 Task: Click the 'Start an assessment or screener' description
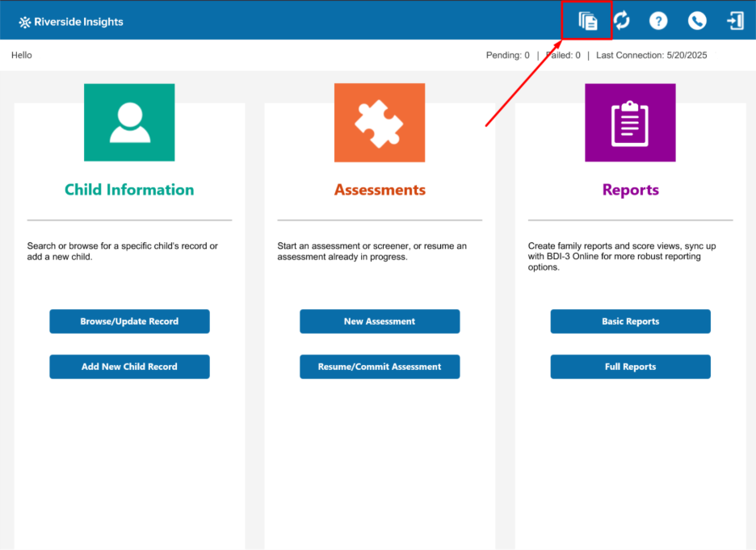click(x=372, y=251)
